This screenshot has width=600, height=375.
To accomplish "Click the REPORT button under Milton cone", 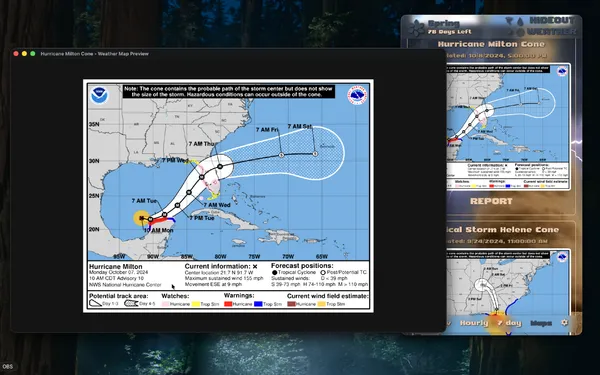I will [491, 201].
